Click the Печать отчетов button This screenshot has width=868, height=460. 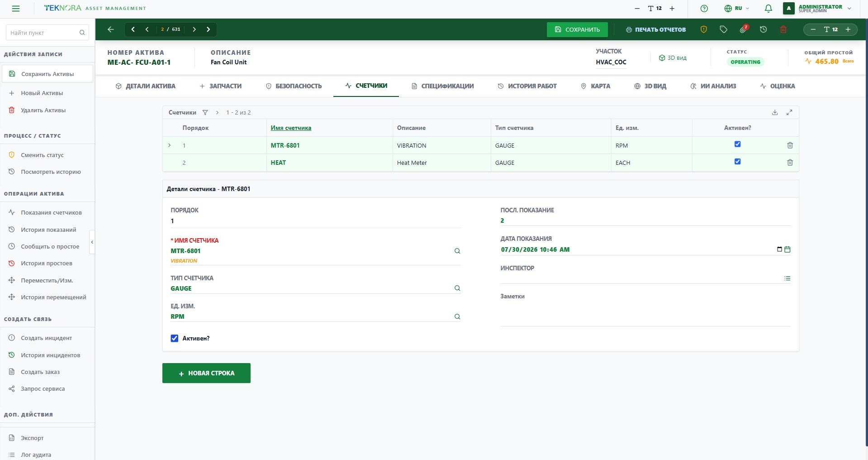coord(656,29)
